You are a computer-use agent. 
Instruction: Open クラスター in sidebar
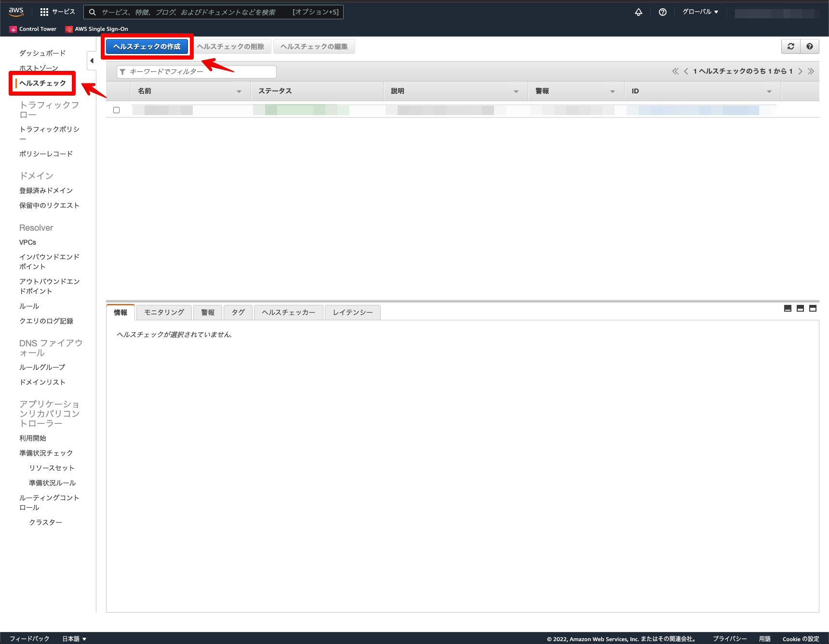[x=45, y=522]
